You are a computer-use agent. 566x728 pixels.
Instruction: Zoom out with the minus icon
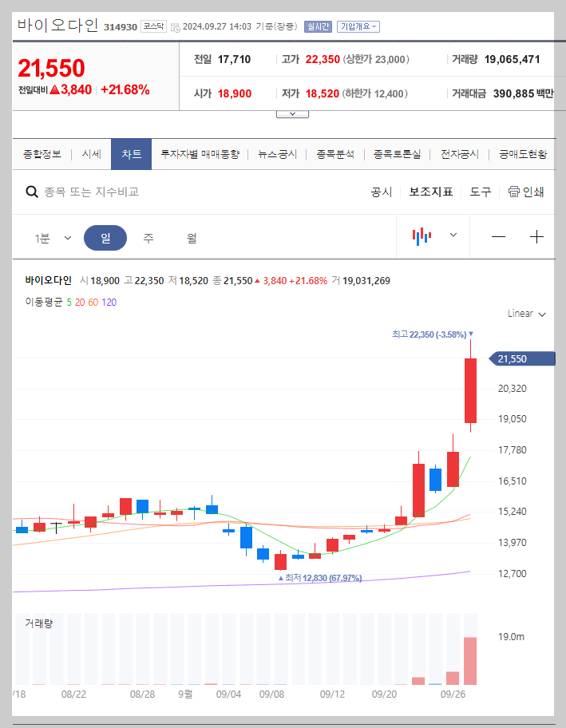[x=498, y=236]
